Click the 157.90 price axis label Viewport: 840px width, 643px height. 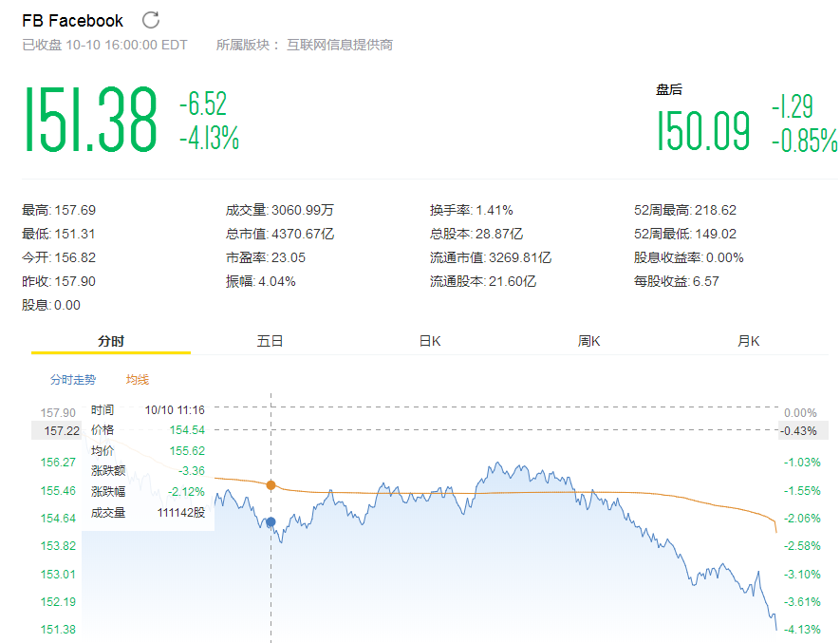(x=58, y=413)
